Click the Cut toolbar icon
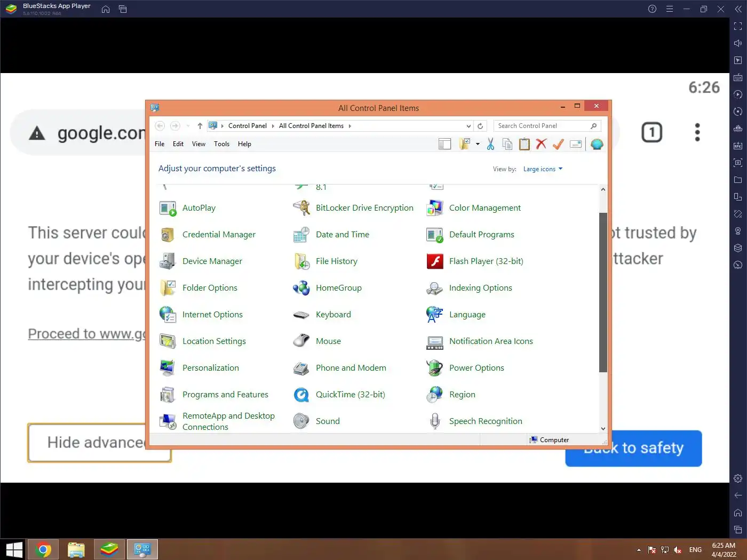 490,144
